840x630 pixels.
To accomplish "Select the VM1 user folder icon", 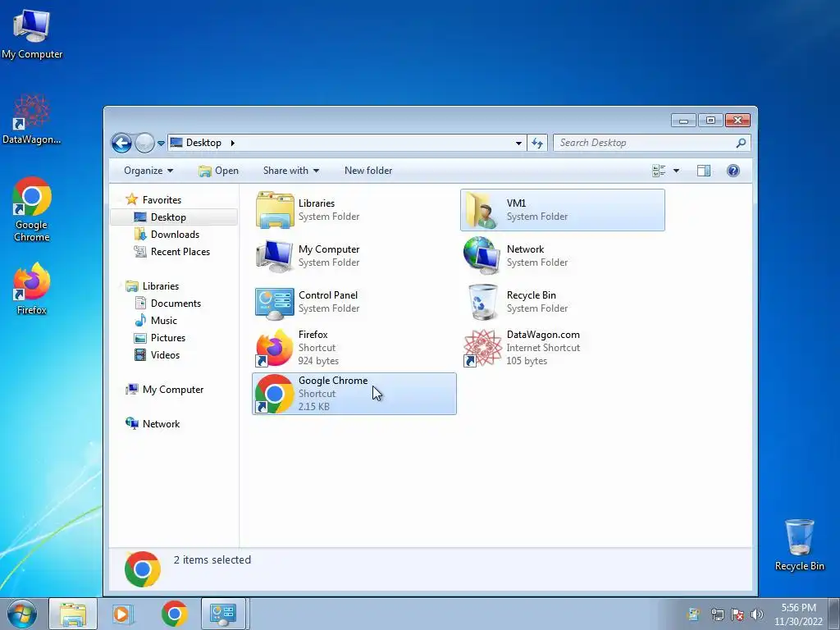I will [x=482, y=210].
